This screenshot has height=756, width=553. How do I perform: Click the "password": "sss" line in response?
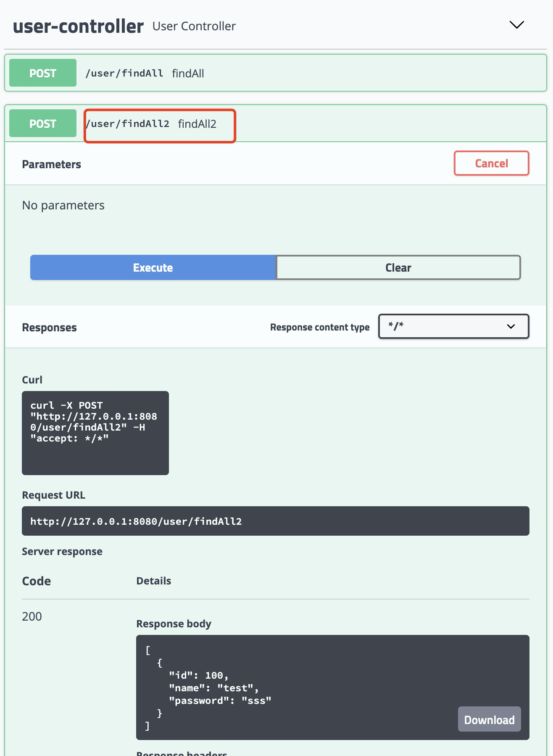click(x=220, y=700)
